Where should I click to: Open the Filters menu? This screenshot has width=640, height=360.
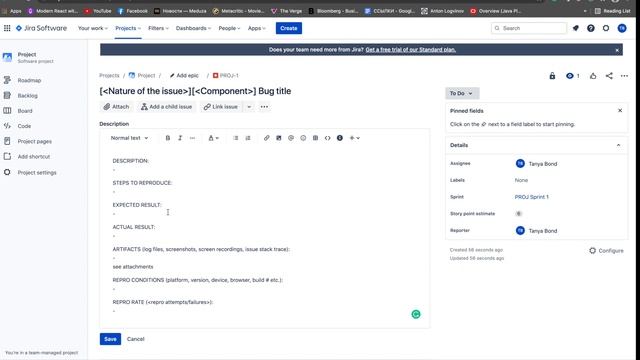[158, 28]
